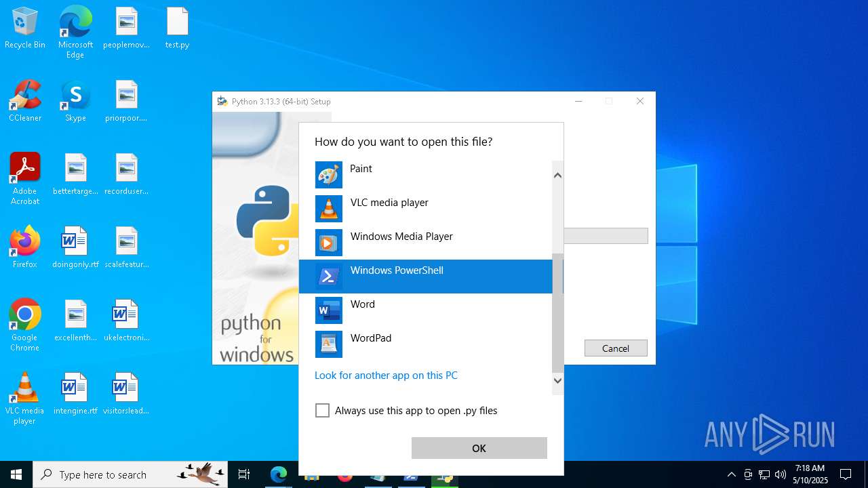Select priorpoor image file on desktop
The image size is (868, 488).
pyautogui.click(x=126, y=102)
